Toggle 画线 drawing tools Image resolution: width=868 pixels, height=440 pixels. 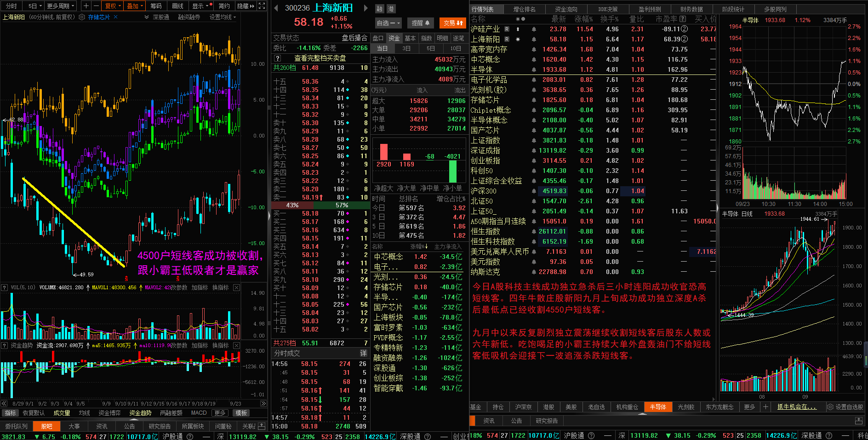pyautogui.click(x=178, y=6)
